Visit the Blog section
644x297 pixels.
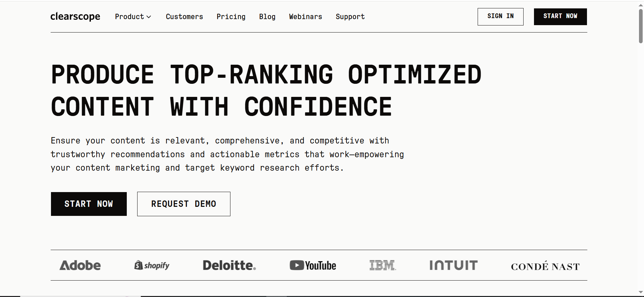coord(267,16)
